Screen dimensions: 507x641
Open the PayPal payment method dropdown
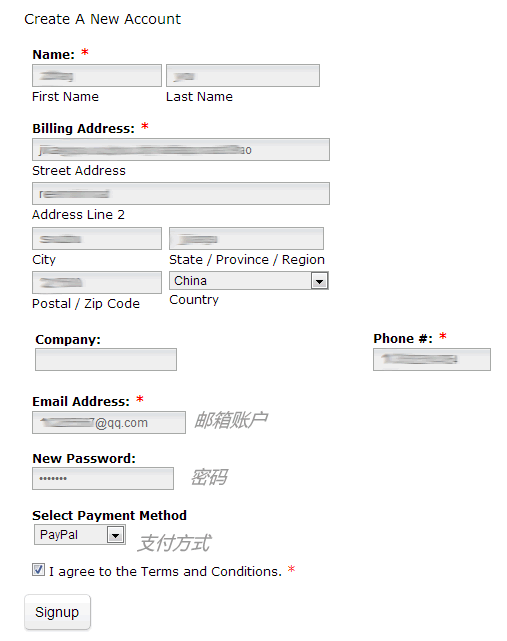point(80,535)
